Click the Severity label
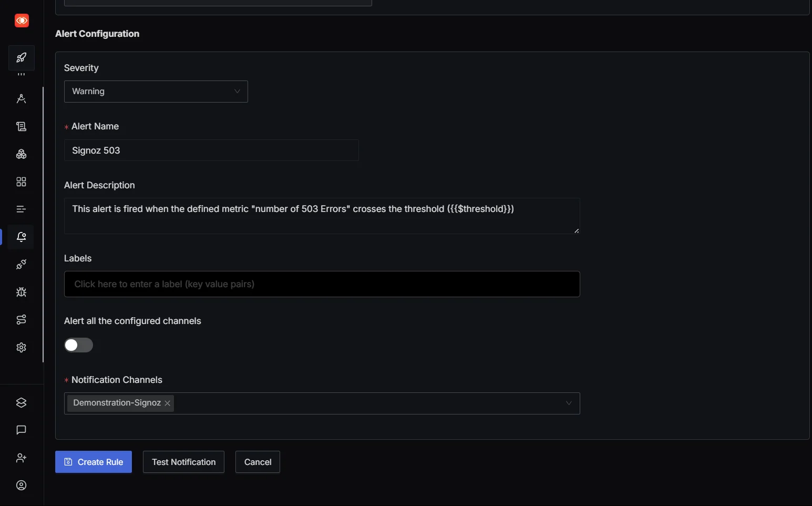 click(81, 68)
